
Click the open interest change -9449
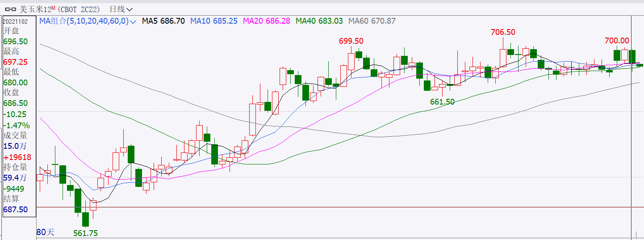click(x=14, y=189)
